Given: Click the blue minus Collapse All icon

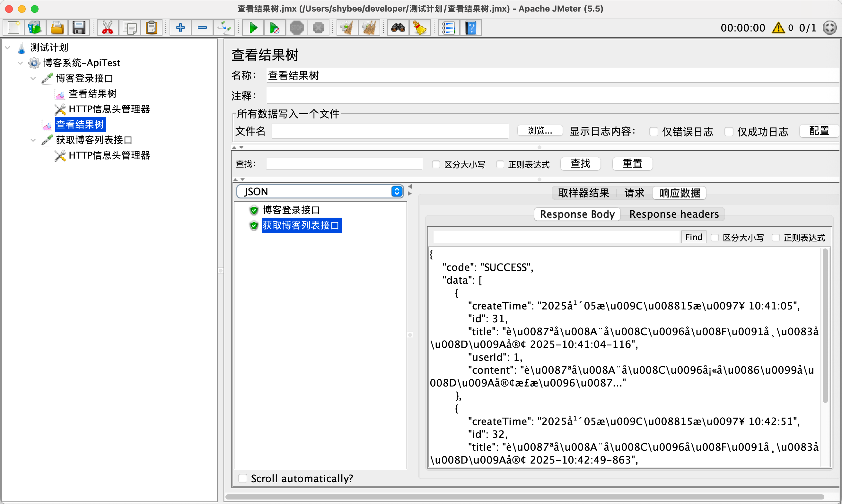Looking at the screenshot, I should [x=202, y=28].
